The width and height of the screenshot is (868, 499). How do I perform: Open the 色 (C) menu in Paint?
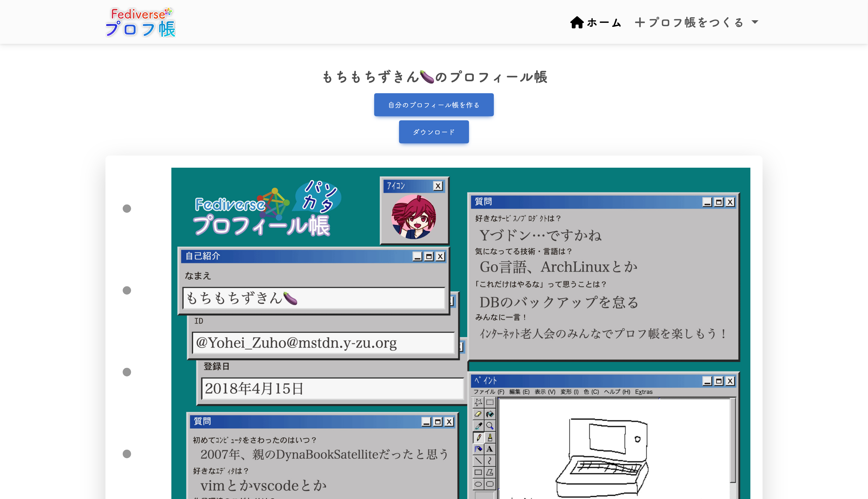[591, 392]
